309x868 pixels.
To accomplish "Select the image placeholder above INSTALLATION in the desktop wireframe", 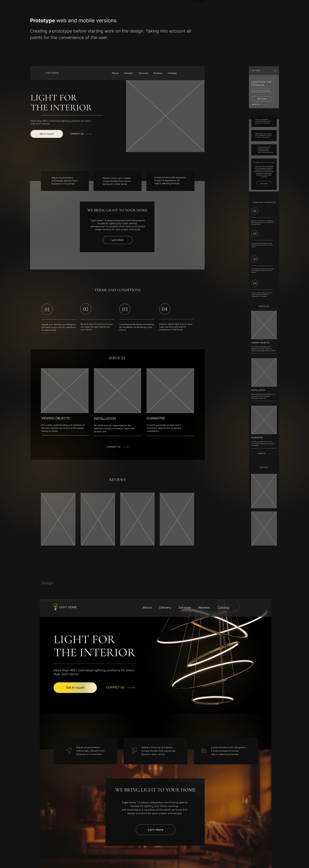I will [117, 390].
